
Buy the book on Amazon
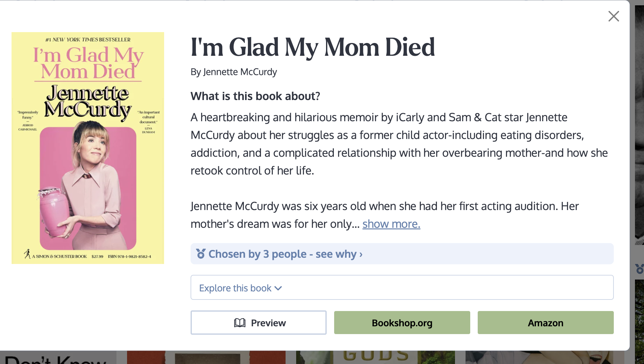click(546, 323)
